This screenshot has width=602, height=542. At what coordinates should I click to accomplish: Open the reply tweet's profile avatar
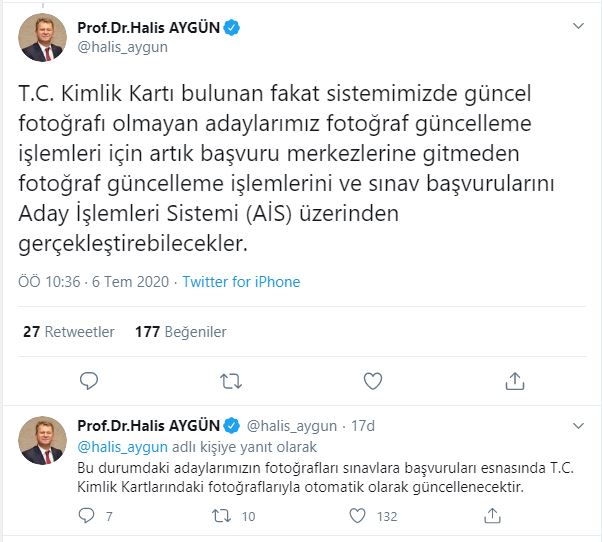pos(41,440)
